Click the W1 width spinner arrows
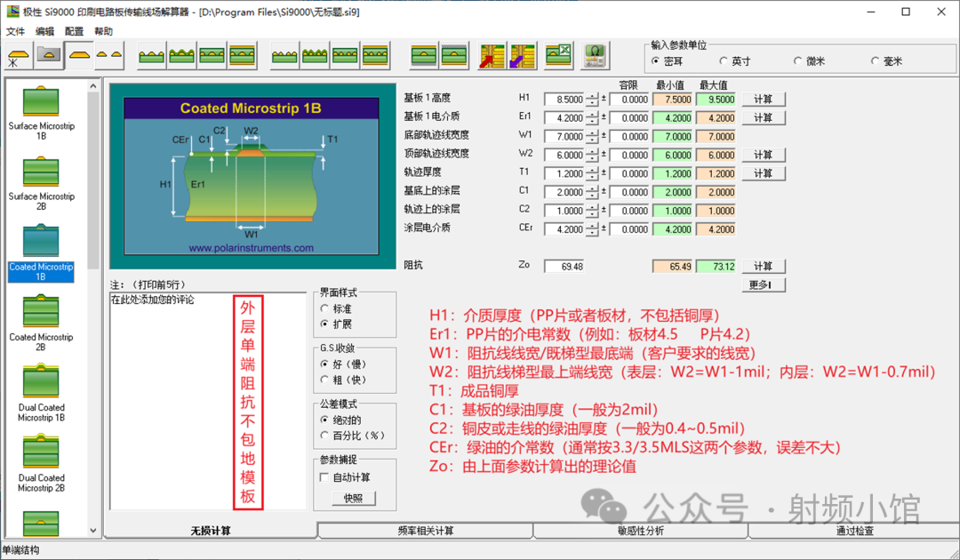The height and width of the screenshot is (560, 960). (593, 137)
